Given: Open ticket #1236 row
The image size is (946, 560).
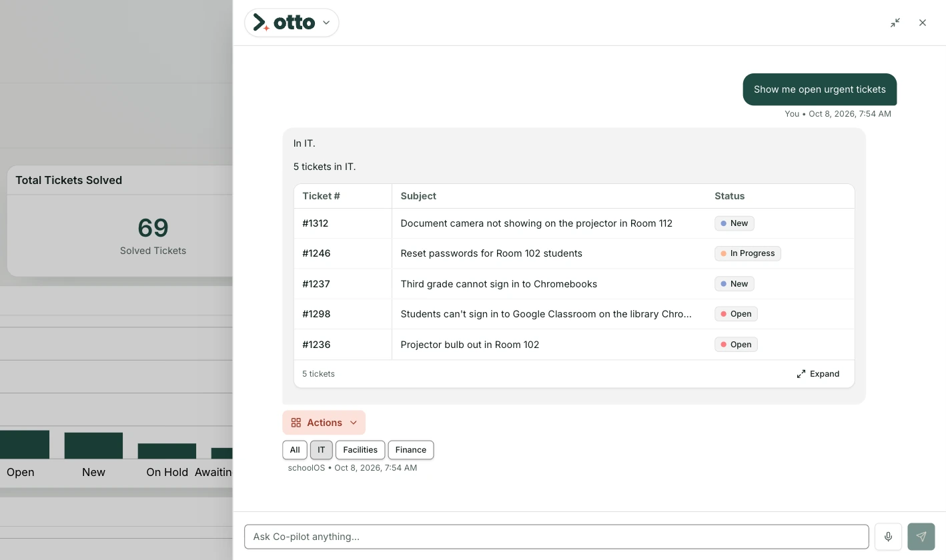Looking at the screenshot, I should (x=574, y=345).
